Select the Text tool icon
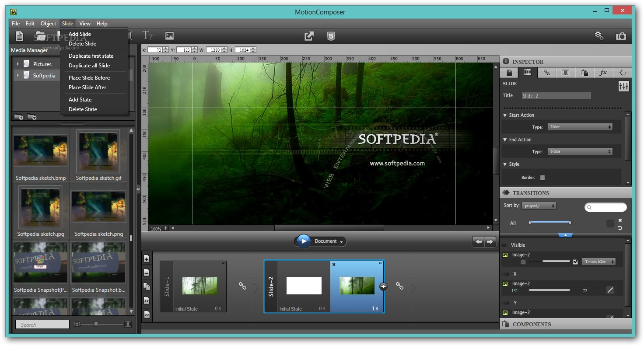 pos(148,35)
